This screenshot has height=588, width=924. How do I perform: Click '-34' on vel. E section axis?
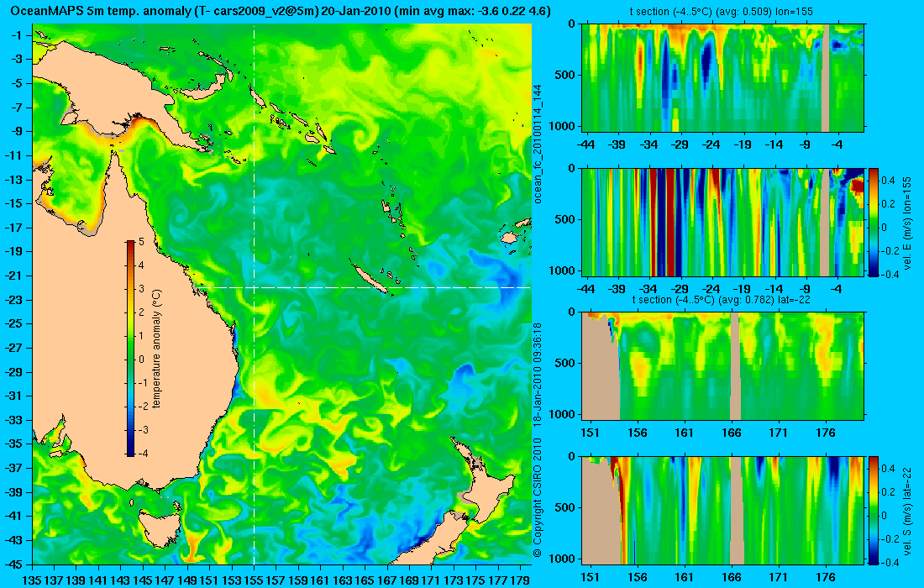click(648, 289)
